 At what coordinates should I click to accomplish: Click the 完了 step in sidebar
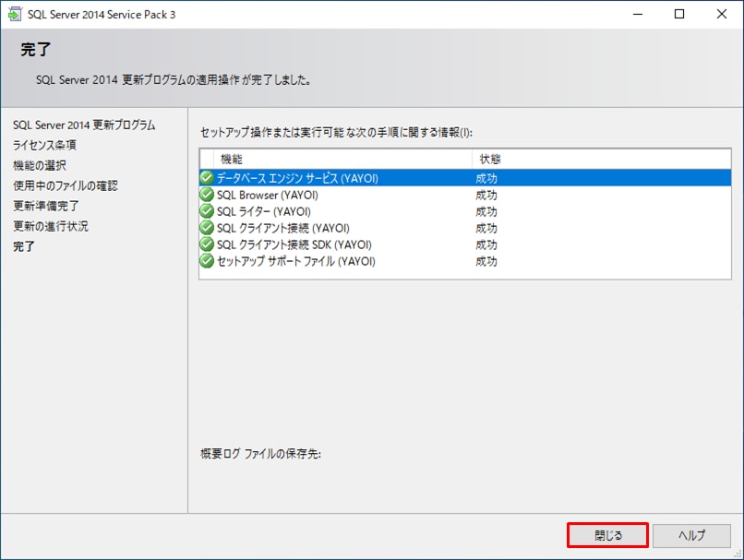[x=24, y=246]
